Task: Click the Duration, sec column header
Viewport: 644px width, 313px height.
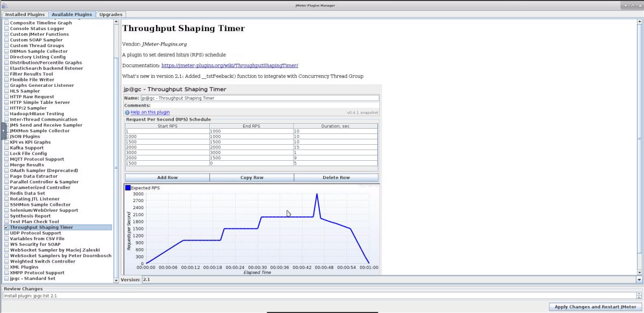Action: point(335,126)
